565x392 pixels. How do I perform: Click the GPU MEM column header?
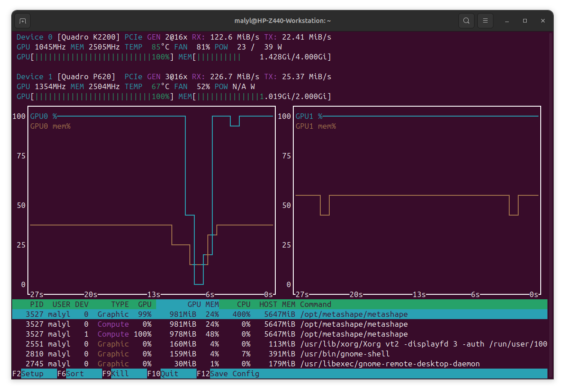click(203, 304)
